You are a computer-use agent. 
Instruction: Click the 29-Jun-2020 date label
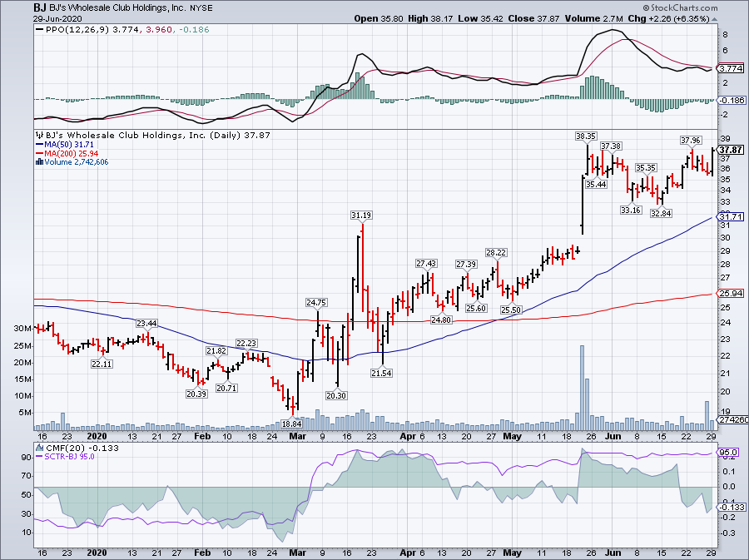(57, 19)
